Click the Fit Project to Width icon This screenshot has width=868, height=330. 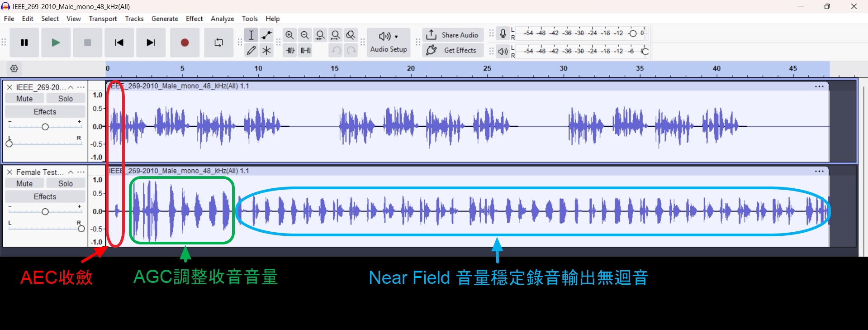(336, 35)
